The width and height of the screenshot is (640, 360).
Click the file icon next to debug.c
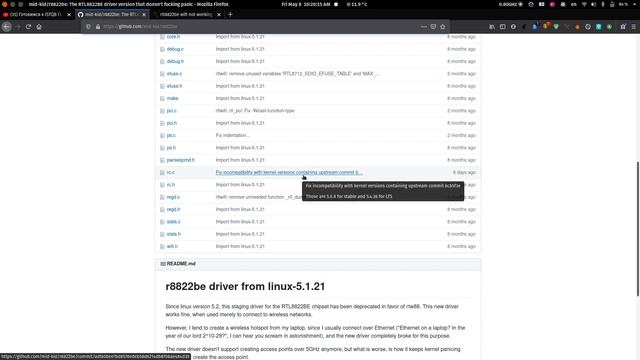coord(162,49)
